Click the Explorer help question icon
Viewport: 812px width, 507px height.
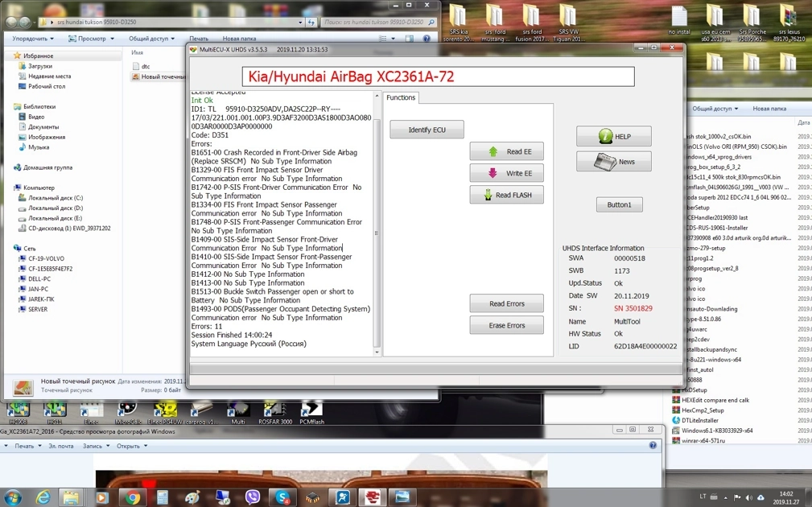tap(427, 39)
